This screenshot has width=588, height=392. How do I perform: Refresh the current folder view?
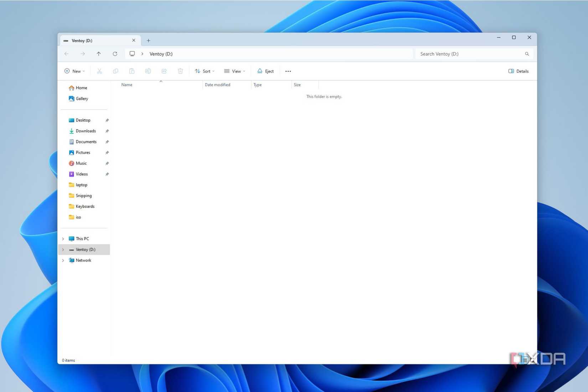tap(115, 54)
